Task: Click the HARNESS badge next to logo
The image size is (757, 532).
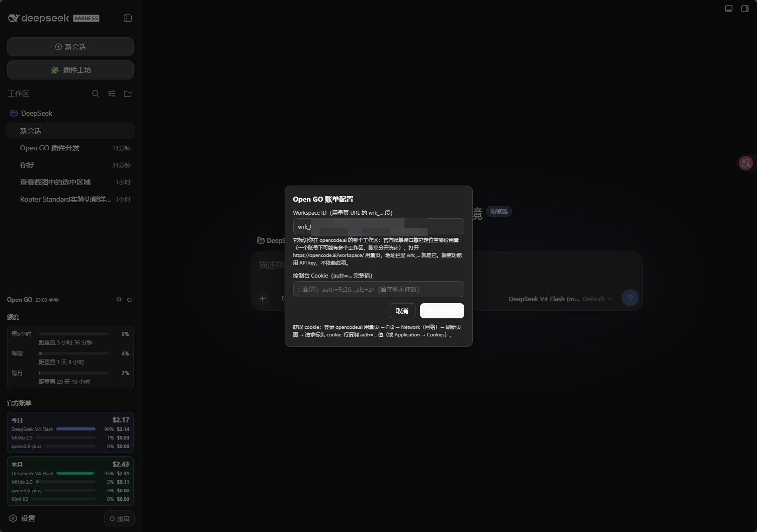Action: coord(87,19)
